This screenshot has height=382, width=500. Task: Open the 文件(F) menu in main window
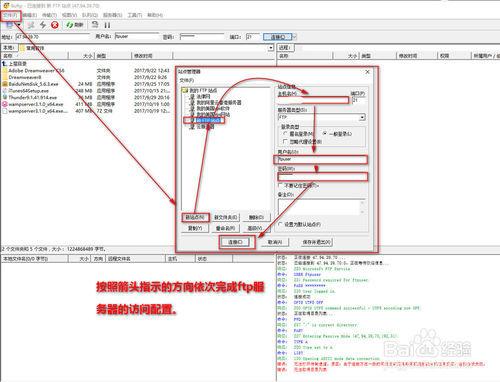[x=10, y=15]
